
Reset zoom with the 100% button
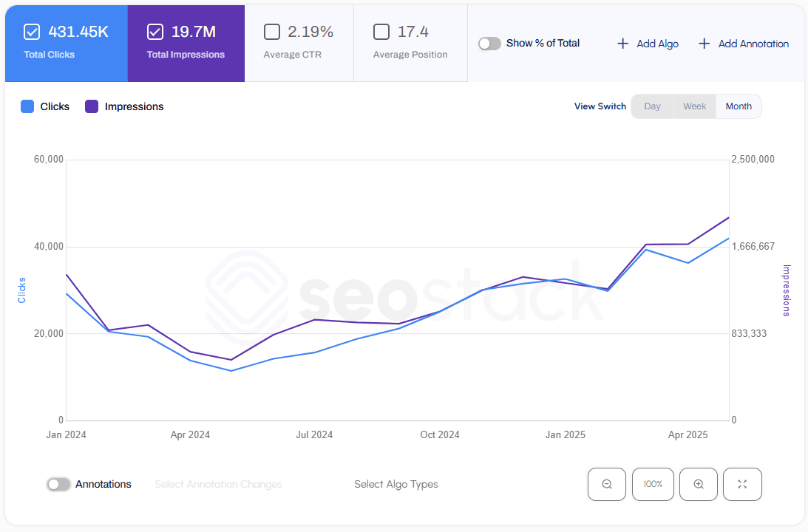pyautogui.click(x=652, y=484)
